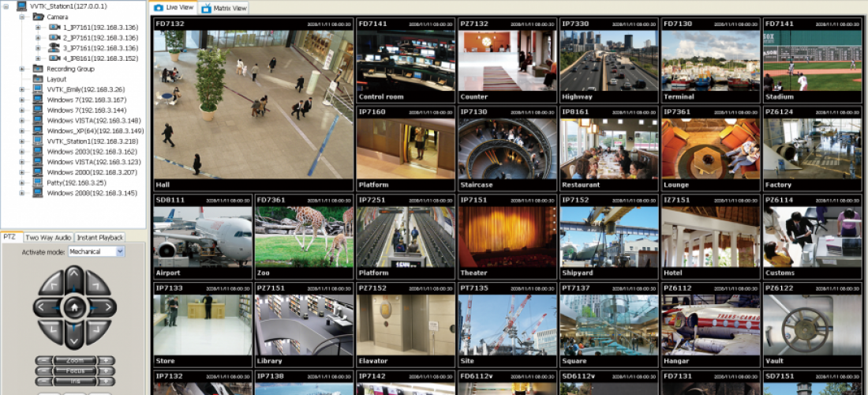The image size is (868, 395).
Task: Expand the Windows 2003 station node
Action: [22, 151]
